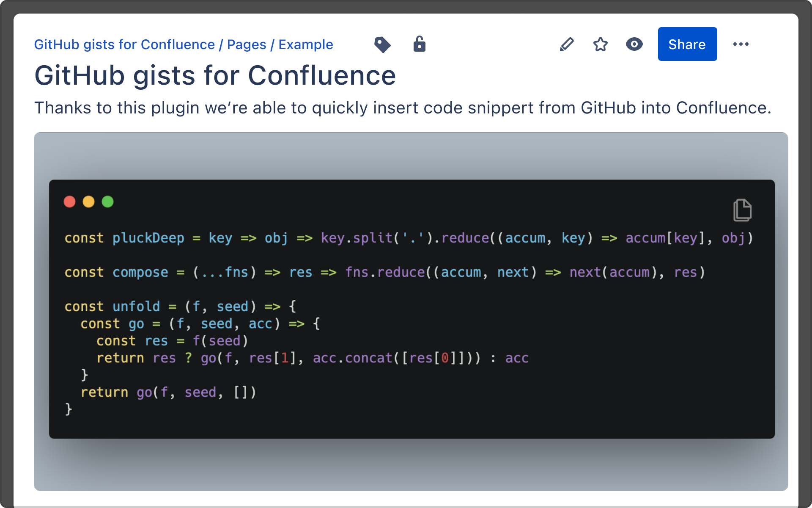
Task: Select the page title text
Action: coord(216,75)
